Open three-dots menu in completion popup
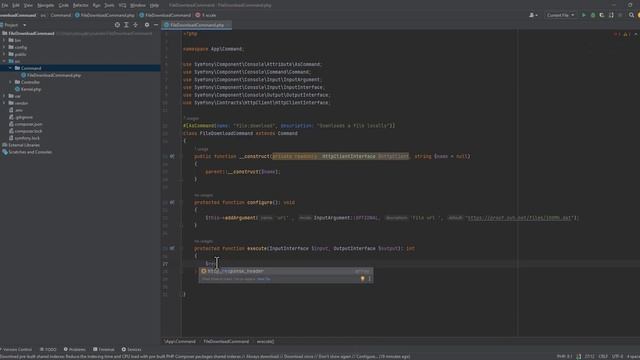The image size is (640, 360). point(369,279)
